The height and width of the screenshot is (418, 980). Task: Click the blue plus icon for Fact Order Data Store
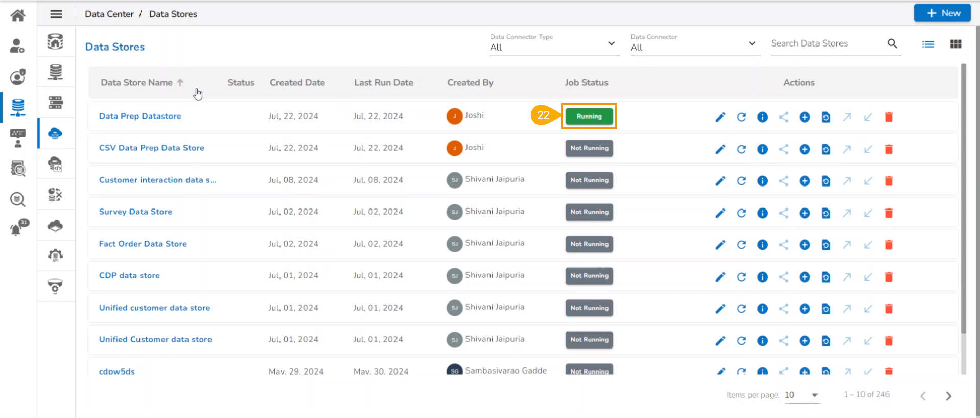tap(805, 245)
